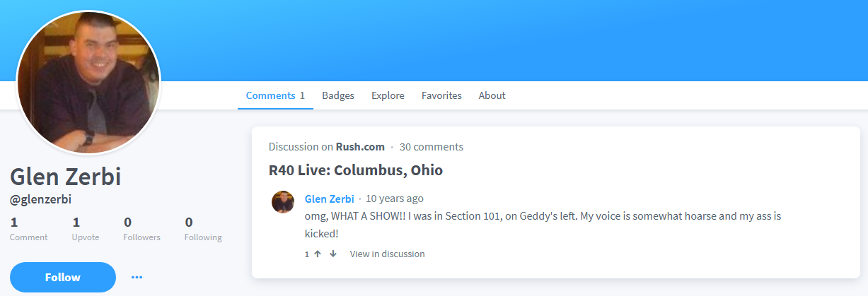Screen dimensions: 868x296
Task: Open the three-dots more options menu
Action: click(137, 277)
